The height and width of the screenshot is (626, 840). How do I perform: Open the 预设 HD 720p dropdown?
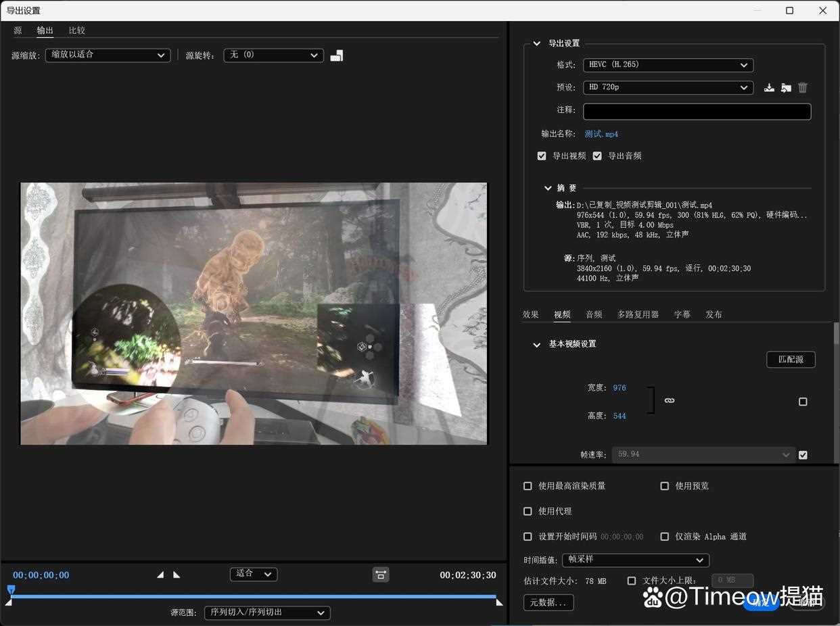click(668, 88)
